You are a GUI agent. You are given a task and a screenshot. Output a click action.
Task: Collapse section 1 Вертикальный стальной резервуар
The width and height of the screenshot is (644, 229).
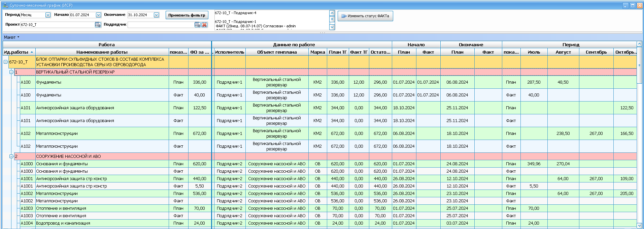point(11,72)
